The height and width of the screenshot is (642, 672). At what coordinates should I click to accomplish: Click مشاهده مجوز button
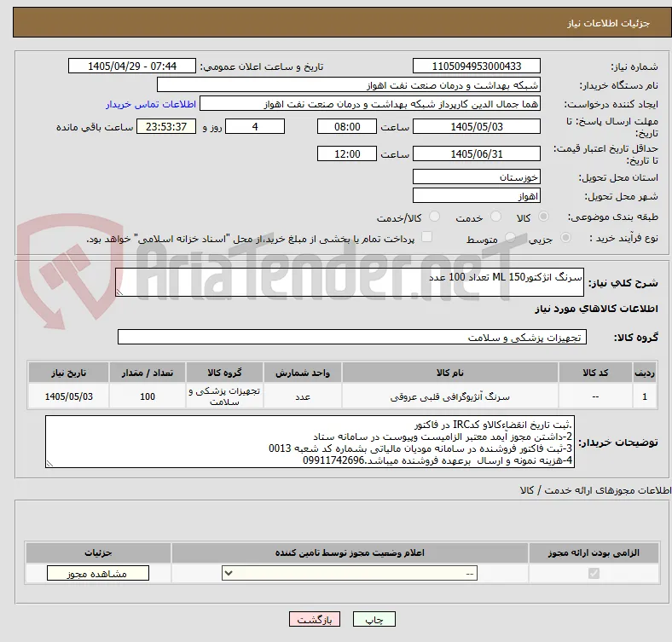[x=98, y=574]
